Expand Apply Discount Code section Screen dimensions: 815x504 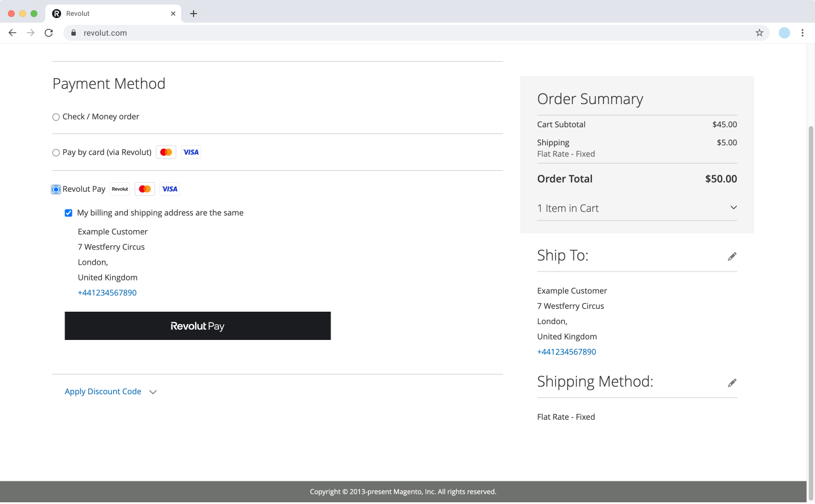click(x=111, y=391)
